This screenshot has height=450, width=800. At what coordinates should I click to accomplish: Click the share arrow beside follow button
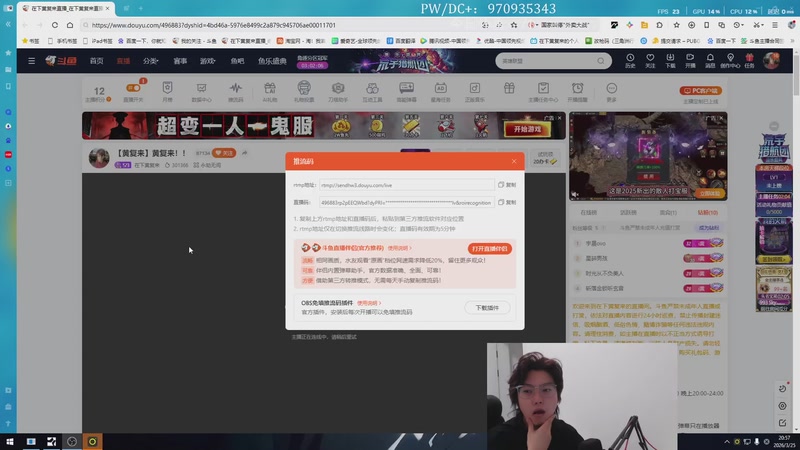pos(244,153)
